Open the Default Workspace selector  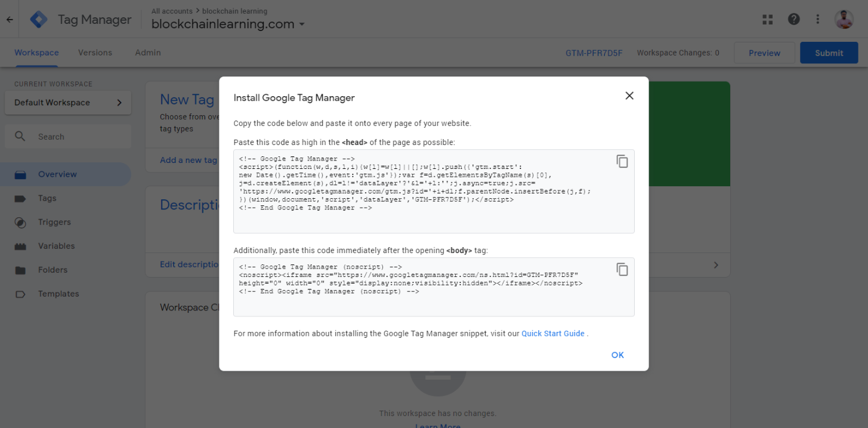68,103
